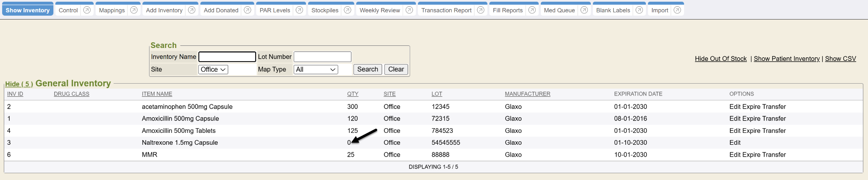This screenshot has width=868, height=180.
Task: Click the arrow icon next to Med Queue
Action: click(x=584, y=10)
